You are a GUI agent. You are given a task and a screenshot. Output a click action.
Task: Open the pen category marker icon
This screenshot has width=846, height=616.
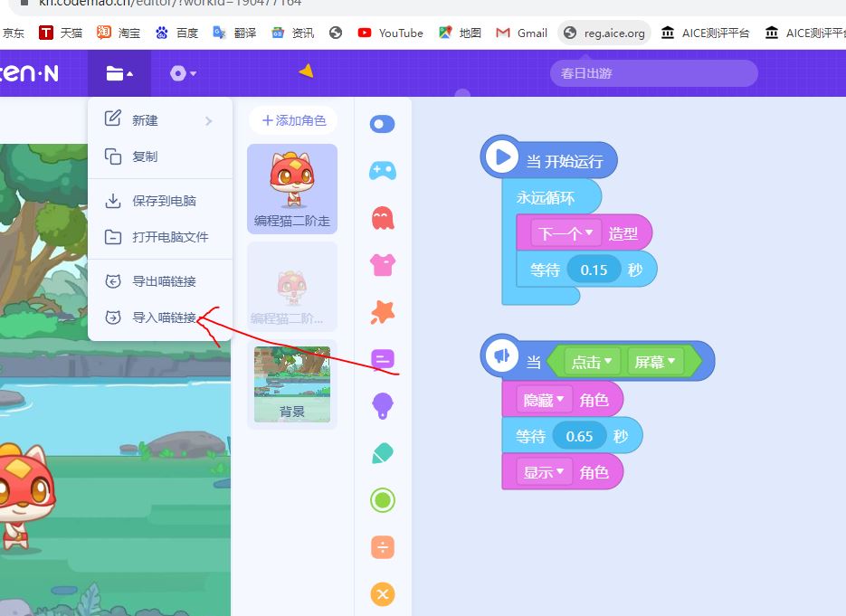(383, 453)
